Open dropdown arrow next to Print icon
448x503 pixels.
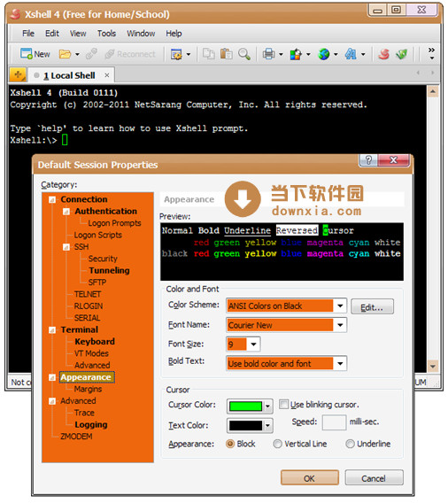pyautogui.click(x=281, y=54)
